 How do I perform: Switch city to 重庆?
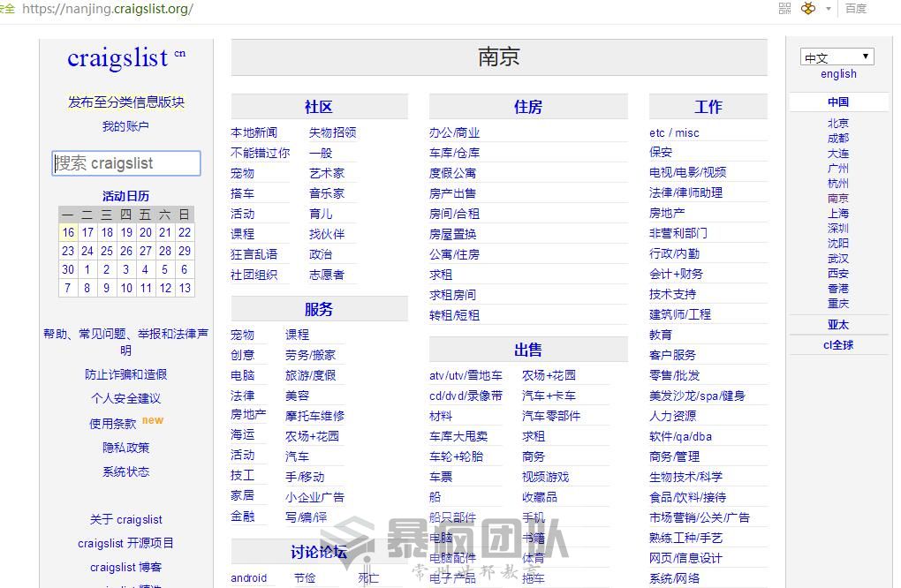point(838,304)
